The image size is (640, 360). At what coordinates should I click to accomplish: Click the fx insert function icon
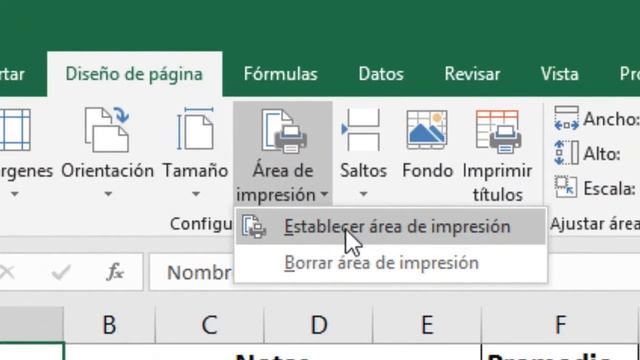point(115,271)
